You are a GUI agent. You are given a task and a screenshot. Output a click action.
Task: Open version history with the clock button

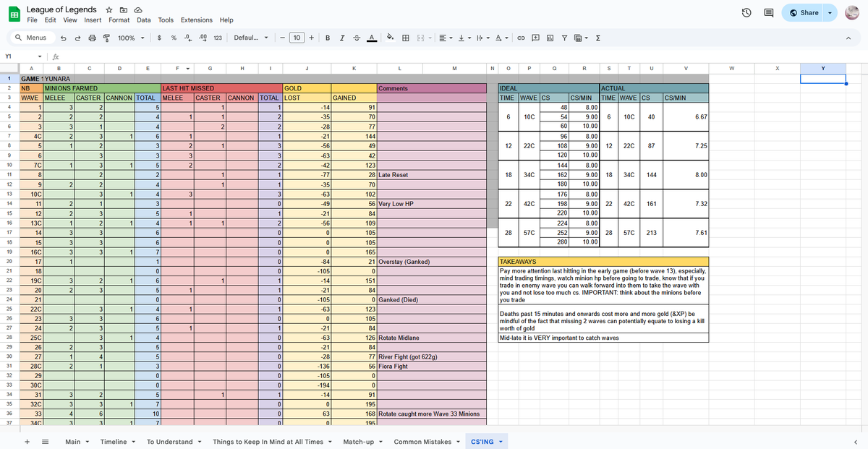[x=745, y=12]
